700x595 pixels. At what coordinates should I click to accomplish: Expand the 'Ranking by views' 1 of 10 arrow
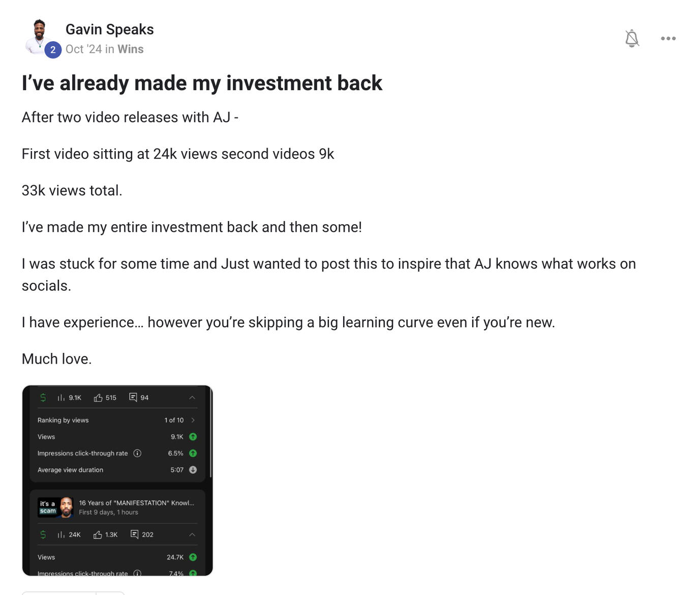[x=193, y=420]
